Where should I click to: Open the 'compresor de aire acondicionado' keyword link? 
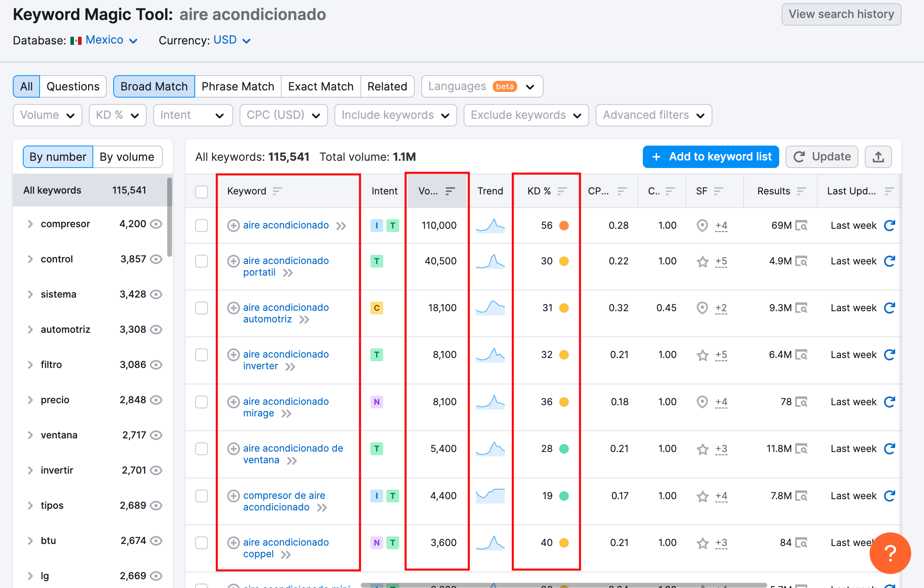pos(284,502)
